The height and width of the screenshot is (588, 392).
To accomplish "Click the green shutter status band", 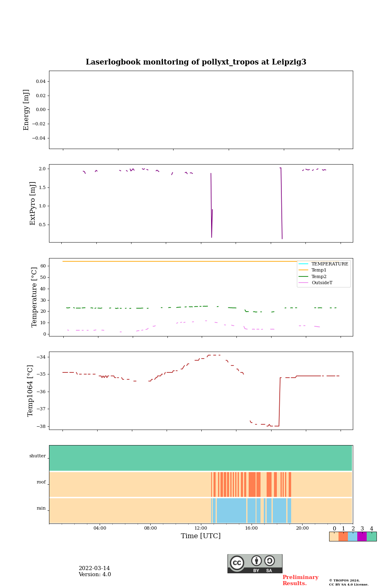I will (200, 458).
